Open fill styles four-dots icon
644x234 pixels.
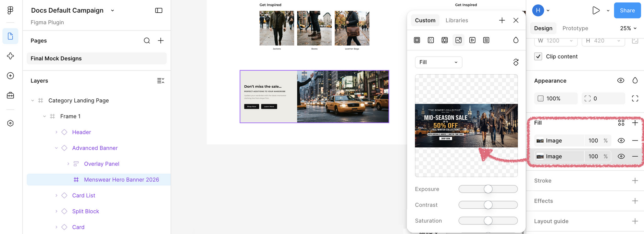click(621, 123)
